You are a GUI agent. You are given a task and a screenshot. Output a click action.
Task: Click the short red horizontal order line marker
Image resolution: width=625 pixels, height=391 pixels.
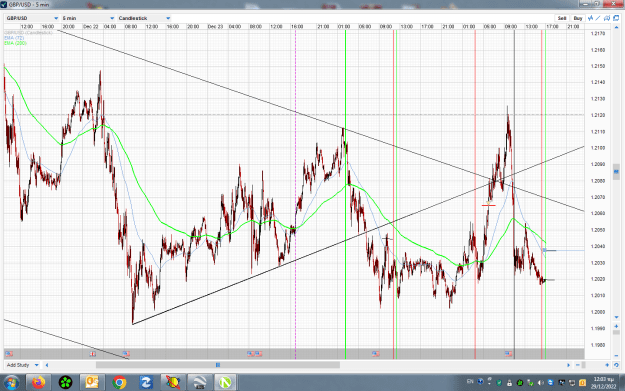tap(489, 205)
